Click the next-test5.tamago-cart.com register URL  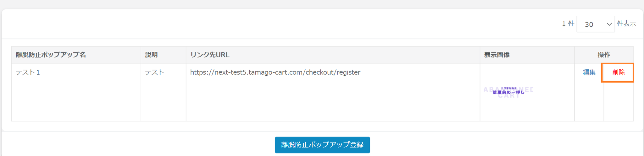tap(275, 72)
